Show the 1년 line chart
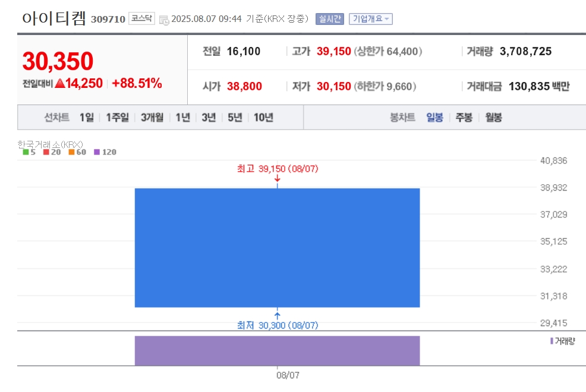586x392 pixels. click(182, 118)
